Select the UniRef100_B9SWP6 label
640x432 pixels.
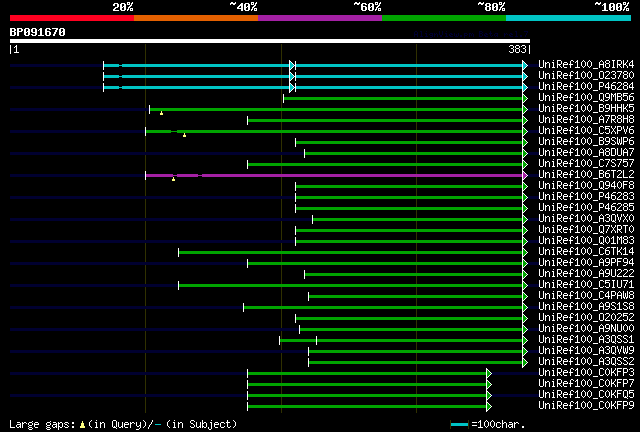(x=586, y=142)
